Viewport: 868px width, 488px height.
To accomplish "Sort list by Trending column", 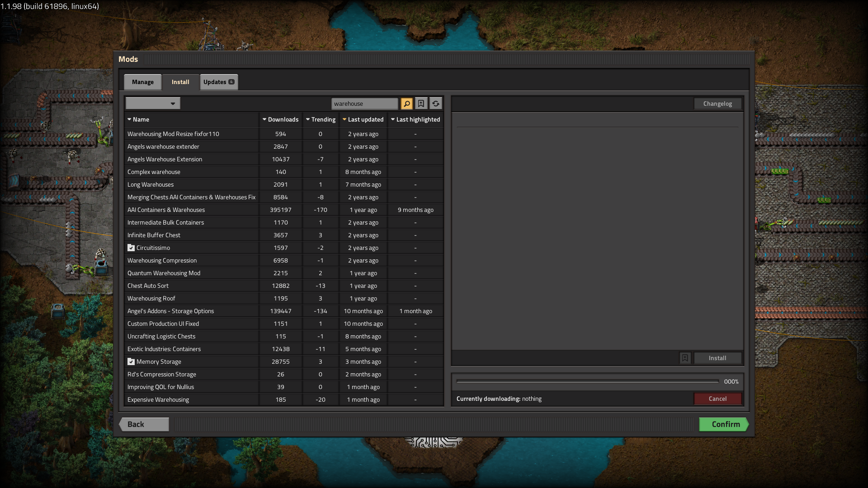I will pyautogui.click(x=321, y=119).
